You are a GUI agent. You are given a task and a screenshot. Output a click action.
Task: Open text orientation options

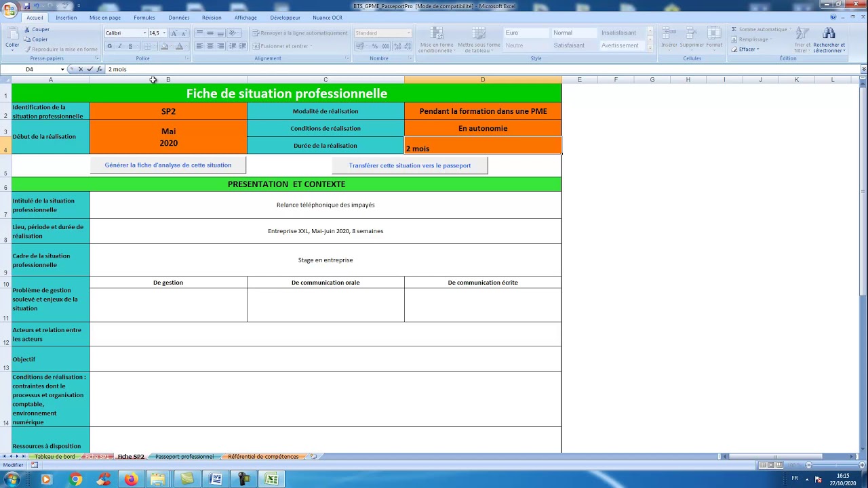pyautogui.click(x=233, y=33)
